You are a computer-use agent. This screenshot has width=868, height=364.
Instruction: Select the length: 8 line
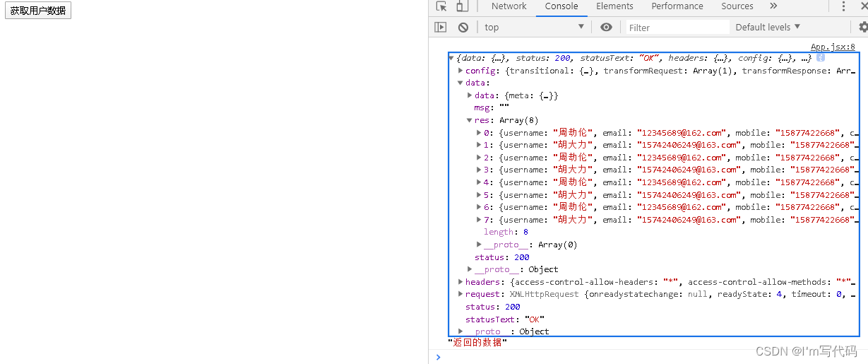[x=506, y=232]
